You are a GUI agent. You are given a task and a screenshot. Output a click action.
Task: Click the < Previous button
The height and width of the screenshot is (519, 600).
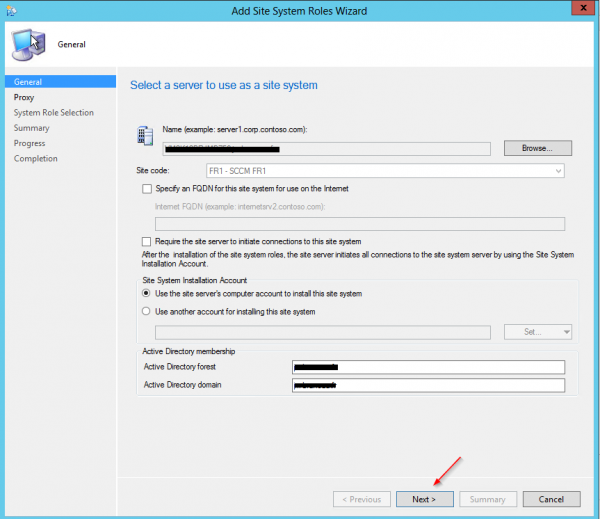(x=362, y=499)
